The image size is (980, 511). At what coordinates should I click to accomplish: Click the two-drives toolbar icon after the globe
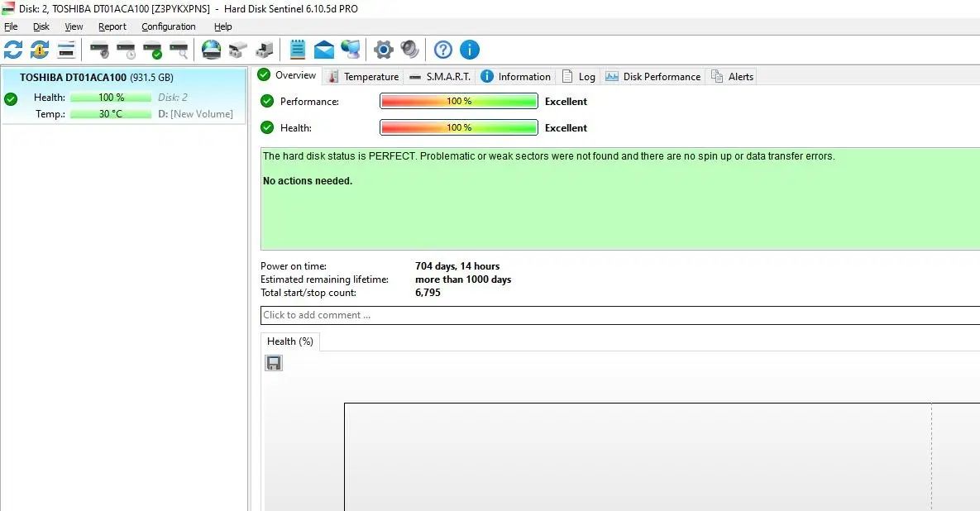237,50
